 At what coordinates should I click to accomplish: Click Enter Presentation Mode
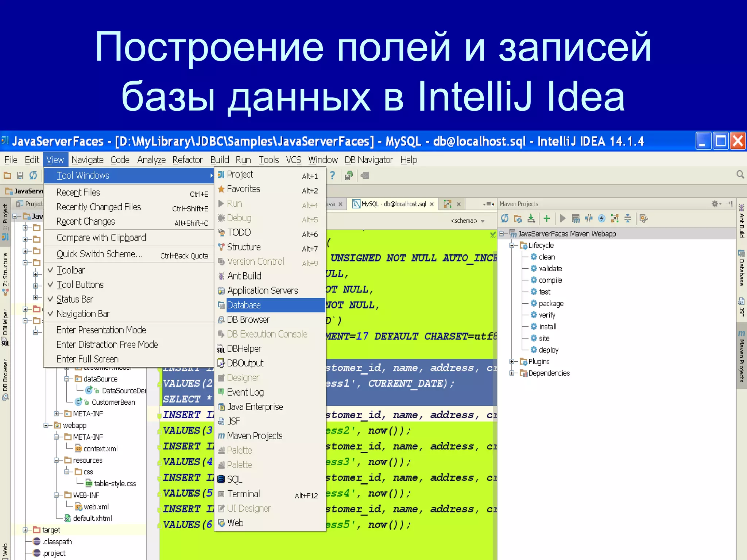coord(129,330)
